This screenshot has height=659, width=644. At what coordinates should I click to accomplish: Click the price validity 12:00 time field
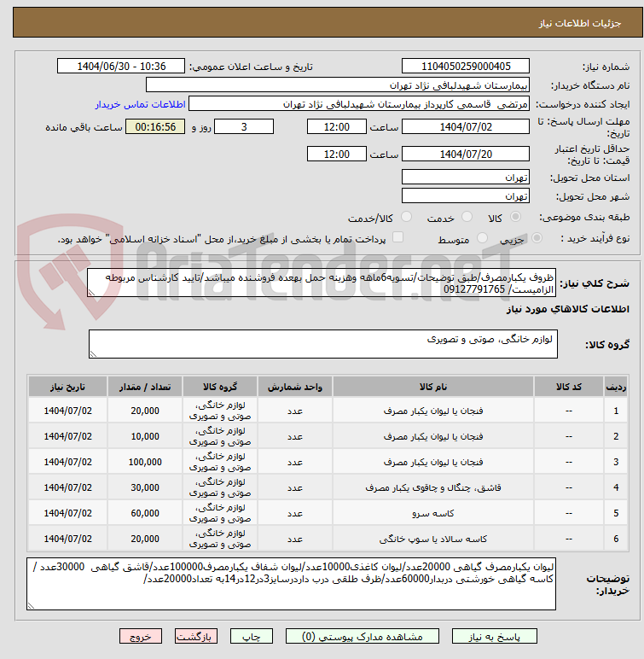click(x=336, y=154)
